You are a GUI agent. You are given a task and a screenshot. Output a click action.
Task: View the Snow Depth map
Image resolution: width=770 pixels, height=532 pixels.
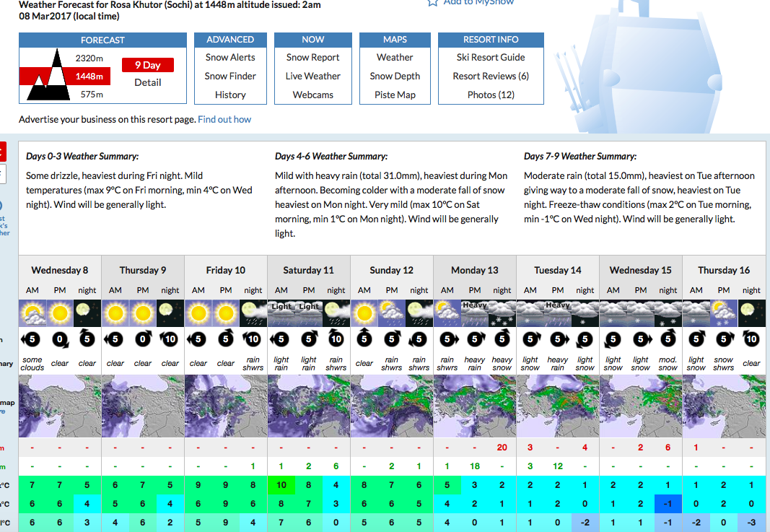(395, 76)
